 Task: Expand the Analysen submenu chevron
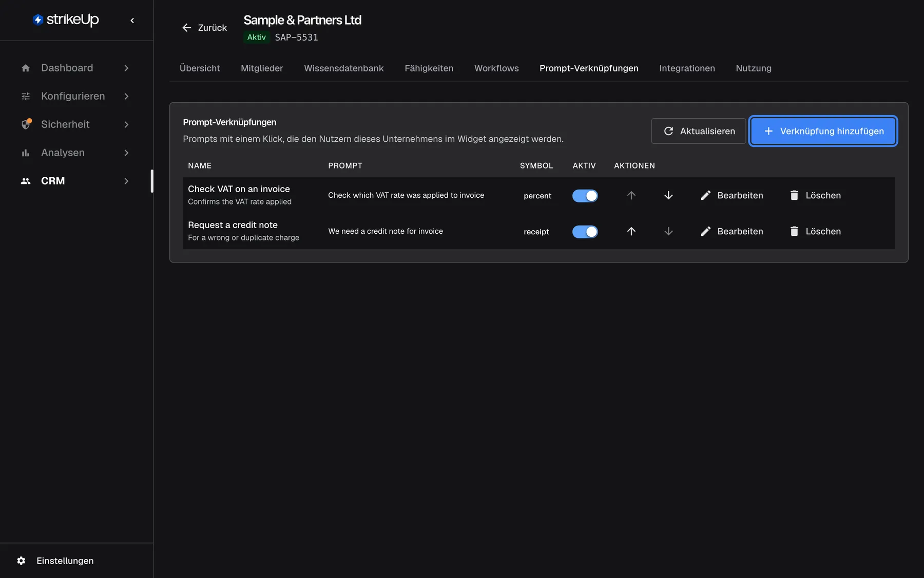click(126, 153)
